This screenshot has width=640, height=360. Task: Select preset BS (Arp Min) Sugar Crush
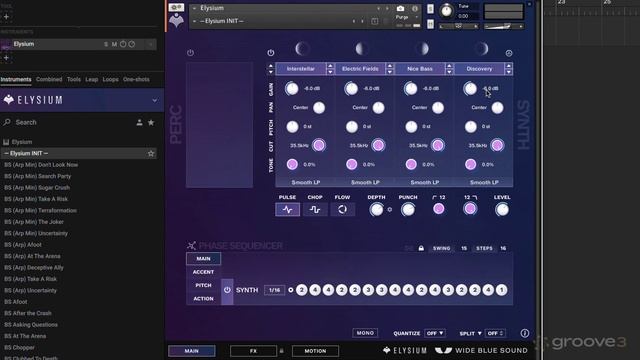[37, 188]
